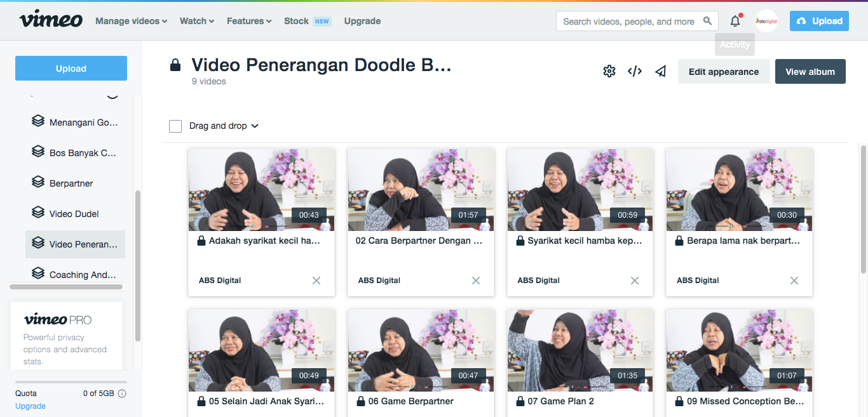Expand the Drag and drop sort dropdown

(x=224, y=126)
